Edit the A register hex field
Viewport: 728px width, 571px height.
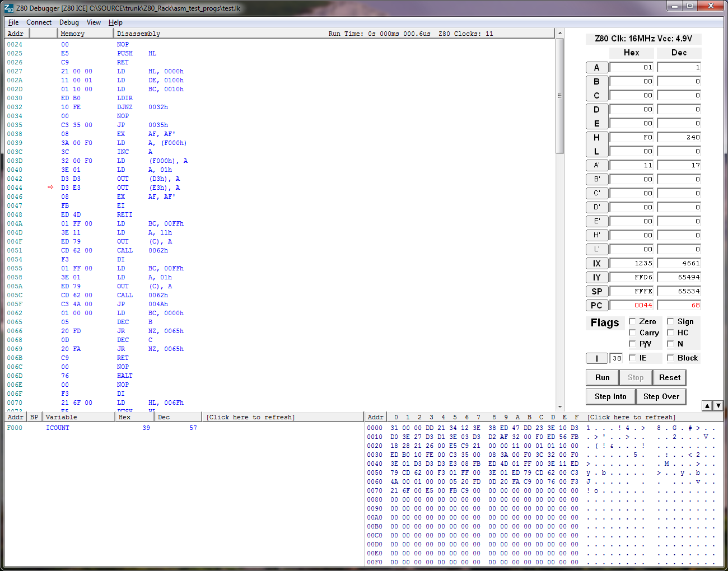click(x=632, y=67)
